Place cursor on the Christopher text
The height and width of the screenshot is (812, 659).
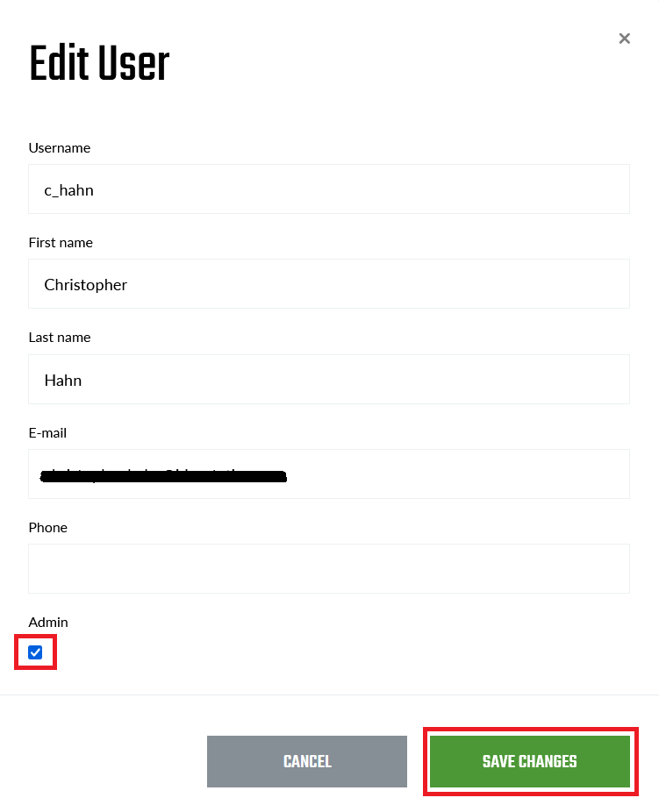86,285
